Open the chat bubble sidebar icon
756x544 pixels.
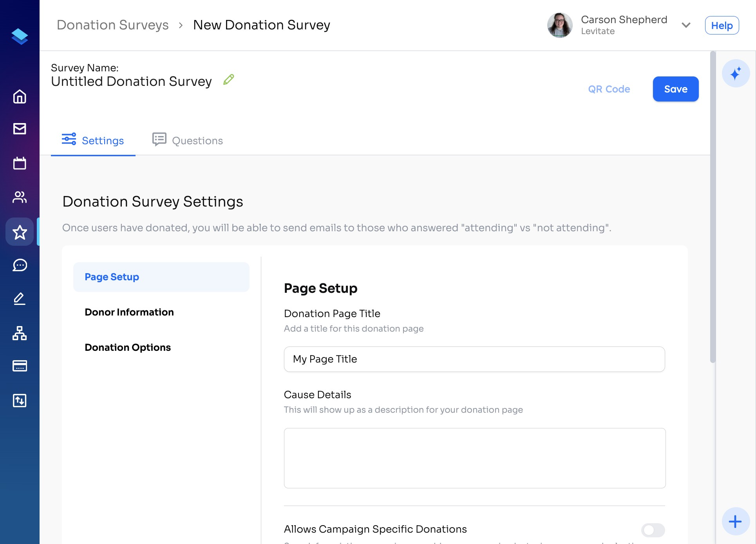point(20,265)
